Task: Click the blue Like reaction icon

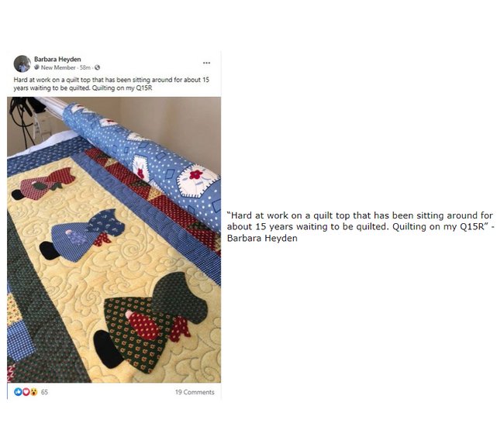Action: pyautogui.click(x=18, y=392)
